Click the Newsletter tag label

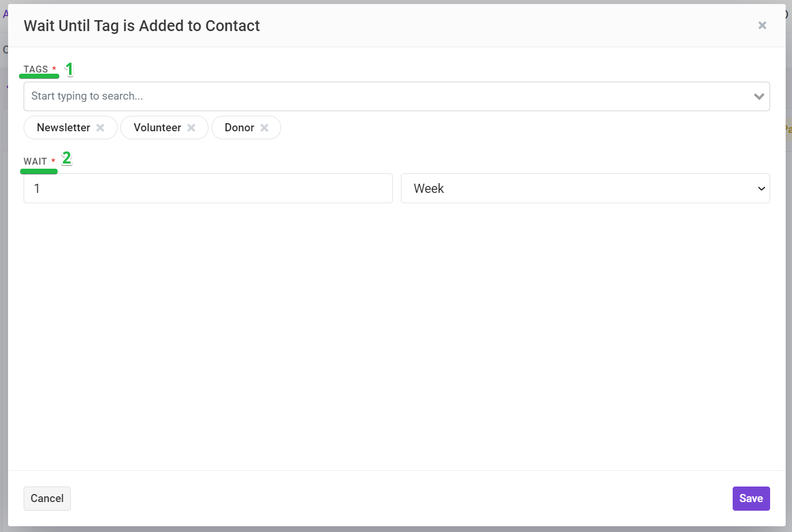63,128
